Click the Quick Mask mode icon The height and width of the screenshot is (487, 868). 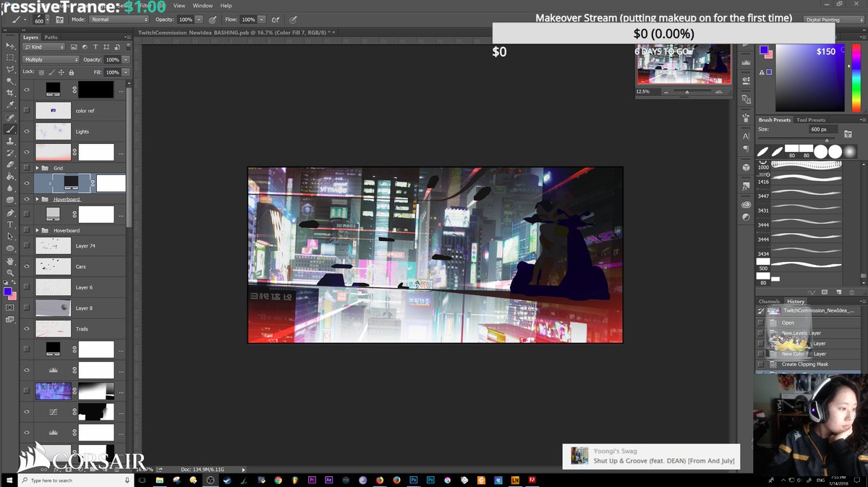[10, 308]
